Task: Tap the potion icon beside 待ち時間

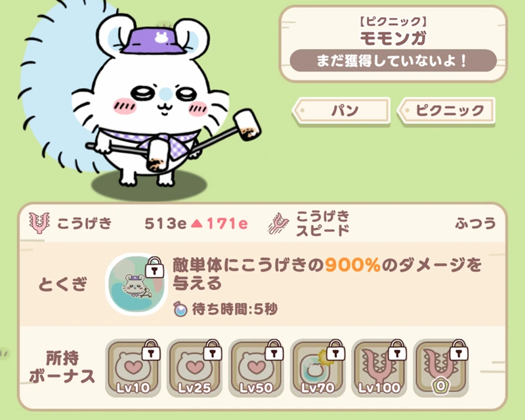Action: pos(180,309)
